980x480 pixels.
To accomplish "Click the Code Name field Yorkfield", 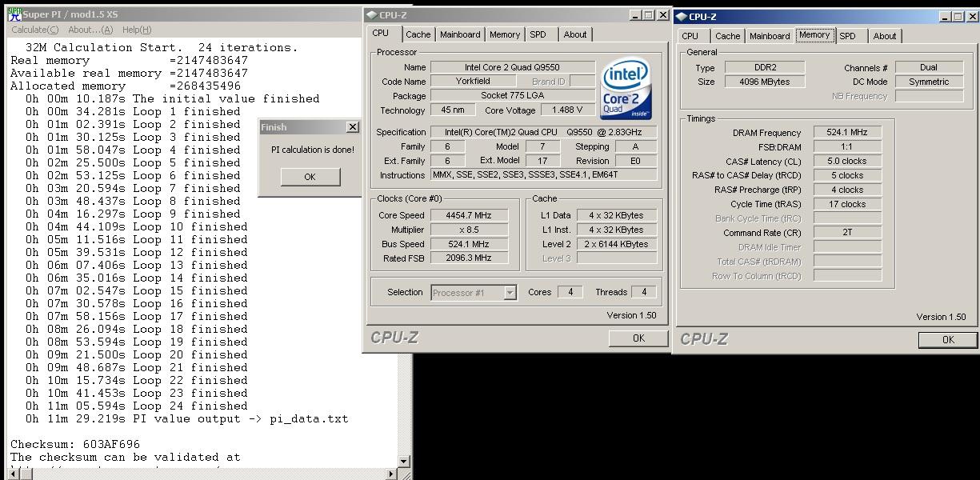I will click(473, 82).
